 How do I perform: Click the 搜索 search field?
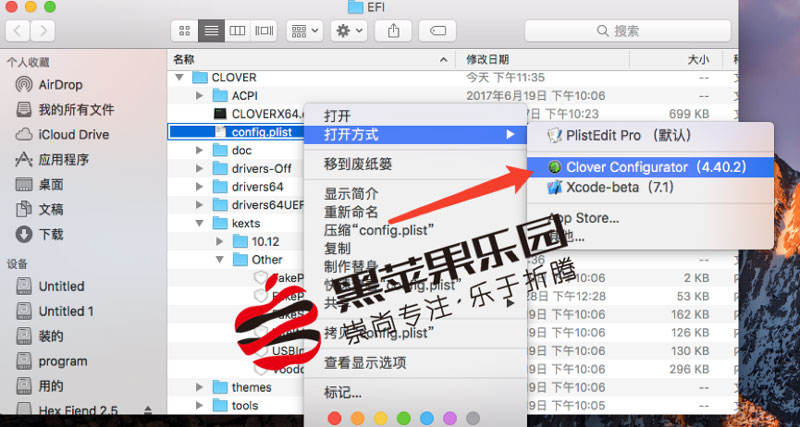click(x=627, y=31)
